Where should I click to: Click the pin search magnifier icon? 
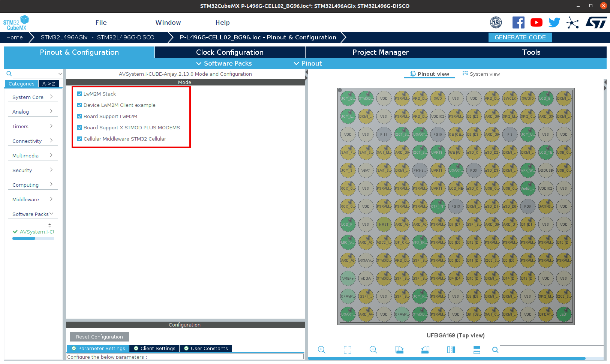[x=495, y=350]
